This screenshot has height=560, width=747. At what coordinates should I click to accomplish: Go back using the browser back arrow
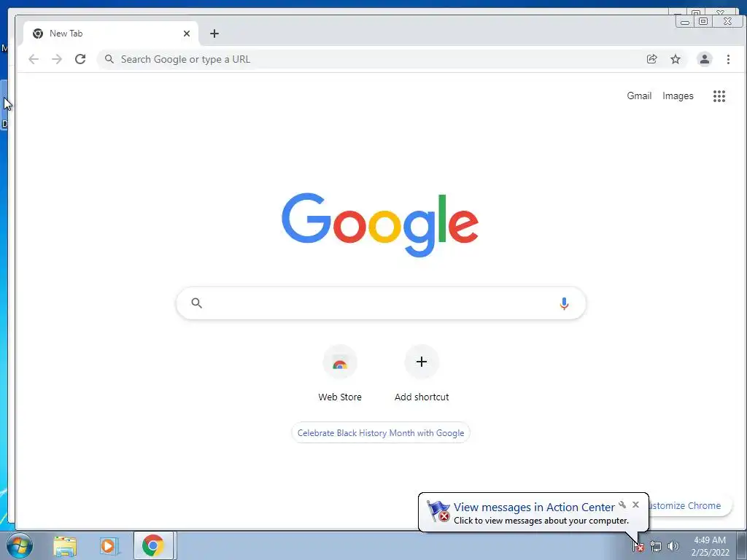(34, 59)
